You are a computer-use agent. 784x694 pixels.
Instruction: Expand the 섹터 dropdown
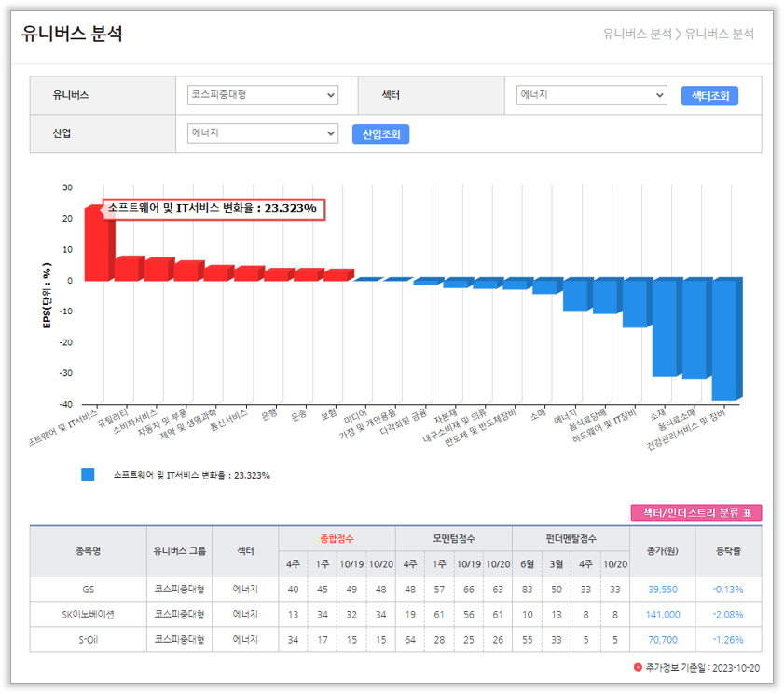pos(592,95)
